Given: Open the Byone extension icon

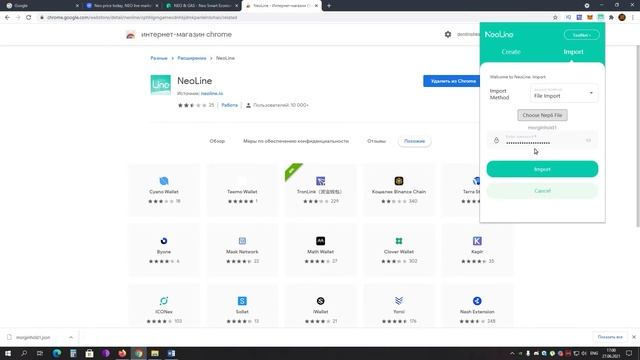Looking at the screenshot, I should pyautogui.click(x=164, y=241).
